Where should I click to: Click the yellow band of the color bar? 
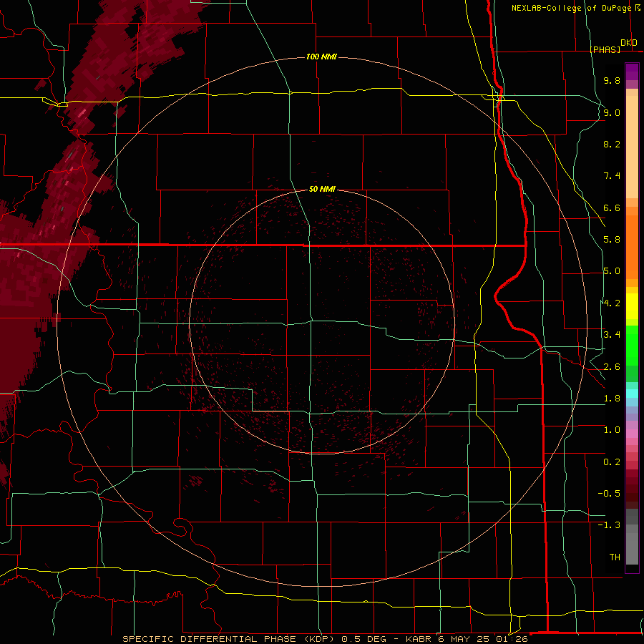(632, 306)
